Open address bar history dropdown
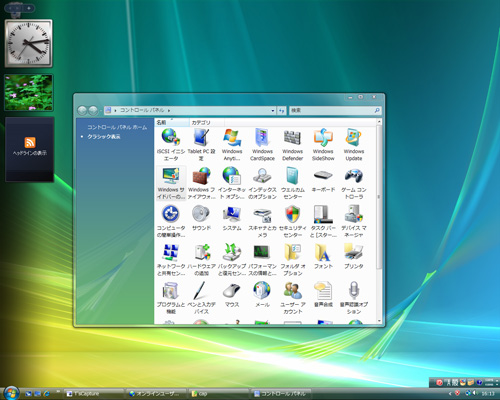This screenshot has width=500, height=400. click(x=273, y=110)
